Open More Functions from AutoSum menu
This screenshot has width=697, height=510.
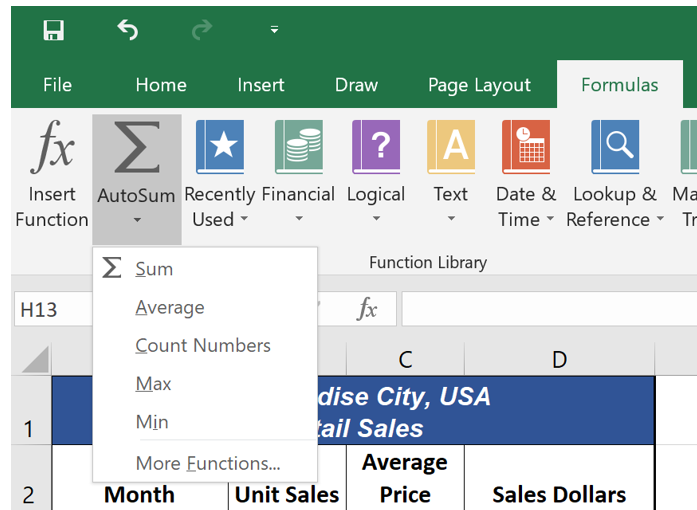(x=205, y=463)
